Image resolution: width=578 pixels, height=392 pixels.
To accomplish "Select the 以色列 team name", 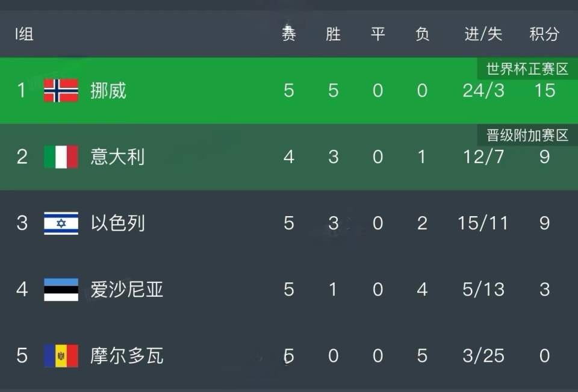I will coord(117,223).
